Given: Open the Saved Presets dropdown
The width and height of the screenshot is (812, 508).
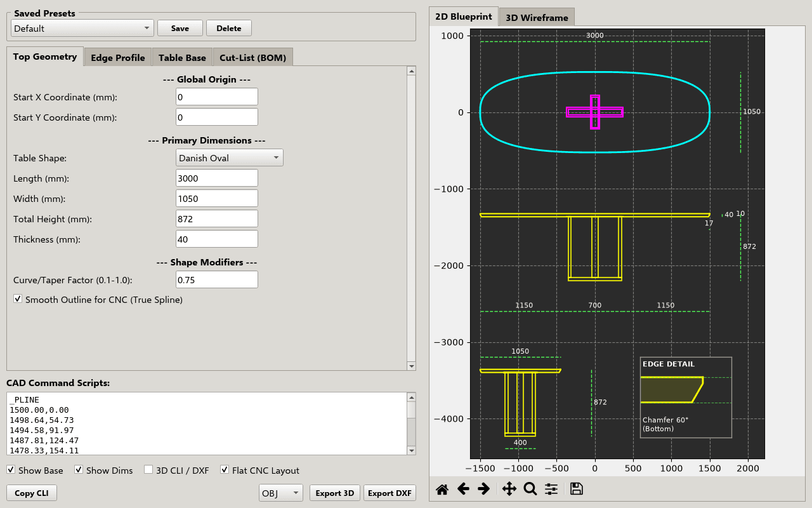Looking at the screenshot, I should (82, 28).
